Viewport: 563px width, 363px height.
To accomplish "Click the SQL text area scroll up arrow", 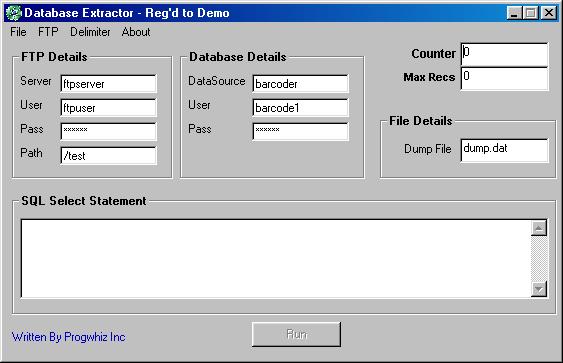I will click(x=539, y=228).
